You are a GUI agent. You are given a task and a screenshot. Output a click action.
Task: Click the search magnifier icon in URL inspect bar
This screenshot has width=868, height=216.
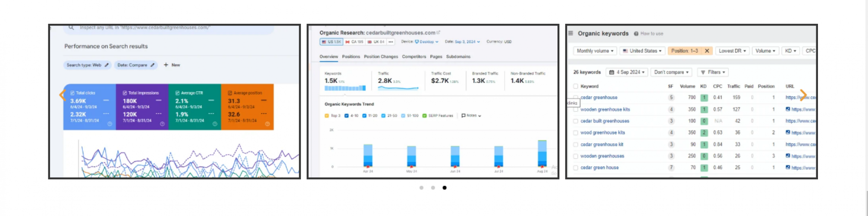tap(71, 27)
